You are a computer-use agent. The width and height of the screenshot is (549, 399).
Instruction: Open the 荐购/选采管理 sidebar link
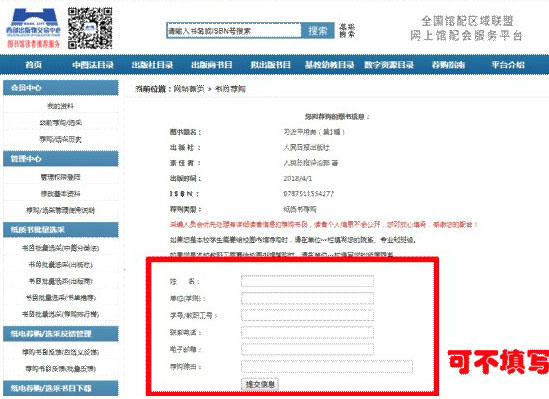click(61, 210)
